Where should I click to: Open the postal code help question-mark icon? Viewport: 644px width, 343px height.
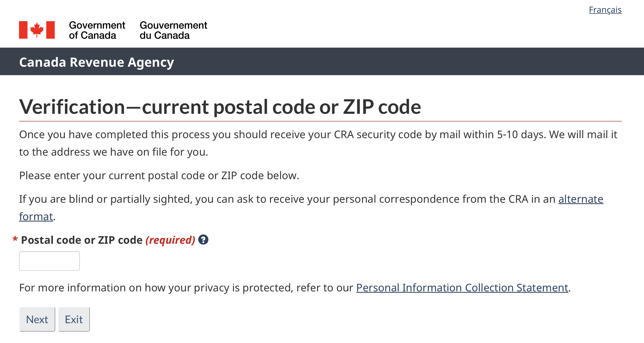point(203,240)
